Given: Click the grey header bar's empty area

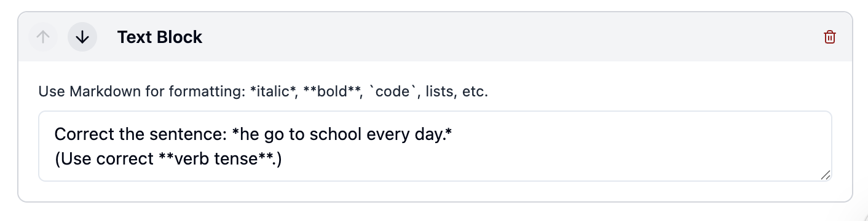Looking at the screenshot, I should pyautogui.click(x=510, y=37).
